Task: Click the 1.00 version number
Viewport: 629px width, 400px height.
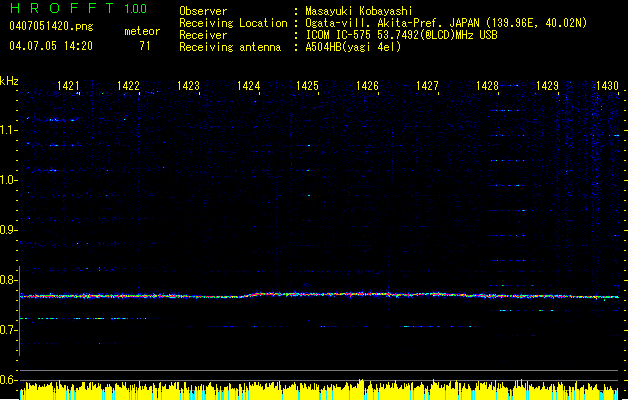Action: click(x=135, y=8)
